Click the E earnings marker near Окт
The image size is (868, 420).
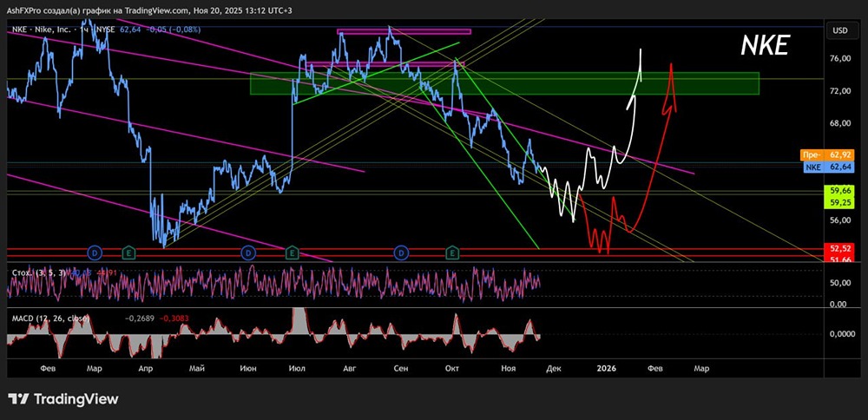tap(453, 253)
